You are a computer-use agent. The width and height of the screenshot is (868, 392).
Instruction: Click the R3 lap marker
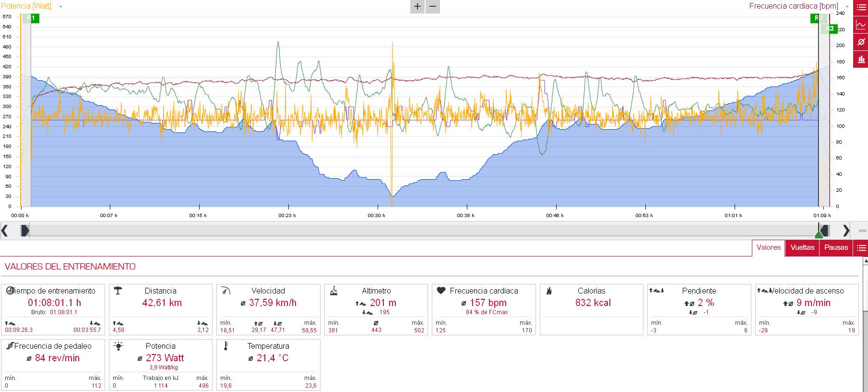point(830,29)
